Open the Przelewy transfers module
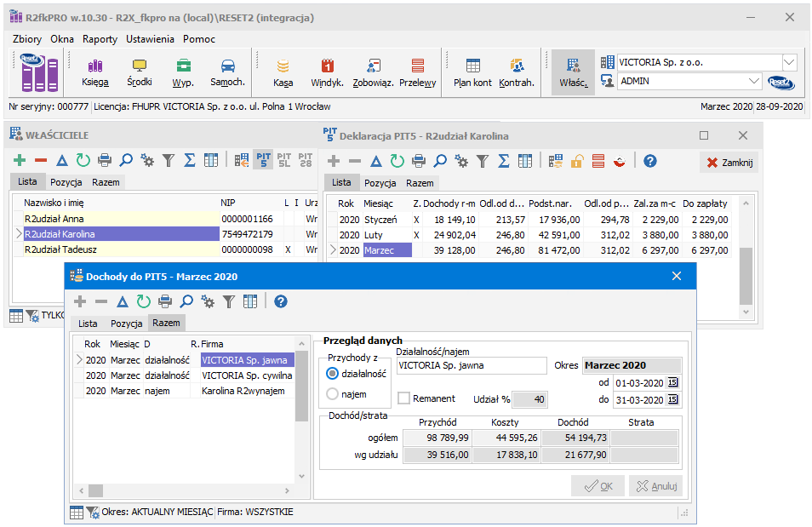Image resolution: width=812 pixels, height=527 pixels. click(417, 72)
